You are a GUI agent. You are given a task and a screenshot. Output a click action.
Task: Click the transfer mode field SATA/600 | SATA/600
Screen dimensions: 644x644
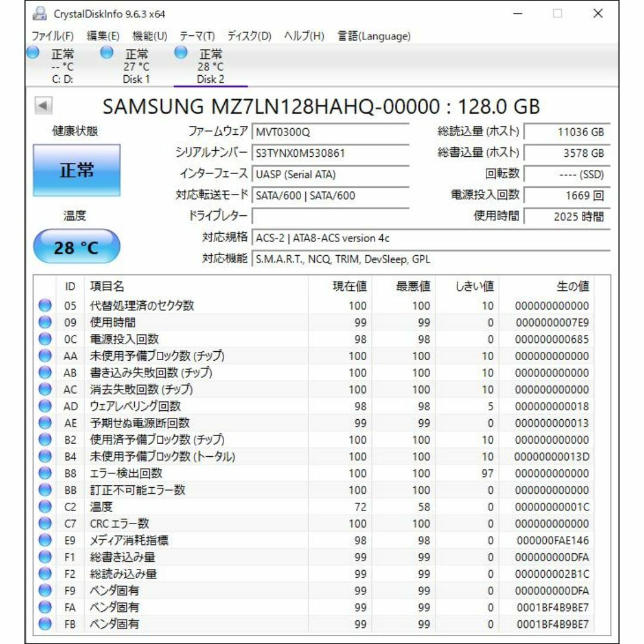(330, 196)
